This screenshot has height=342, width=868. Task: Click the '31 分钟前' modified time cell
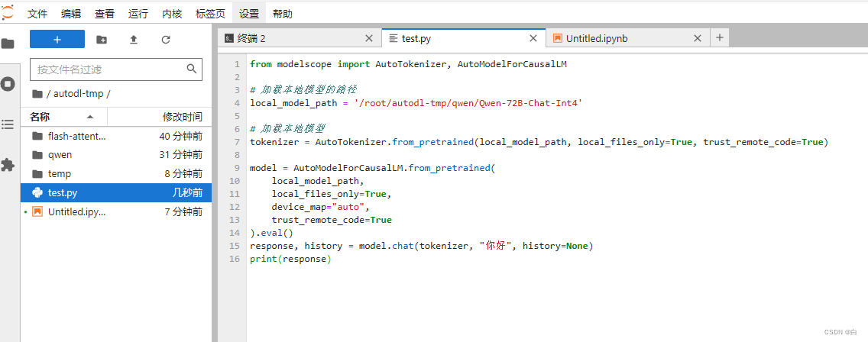point(180,155)
